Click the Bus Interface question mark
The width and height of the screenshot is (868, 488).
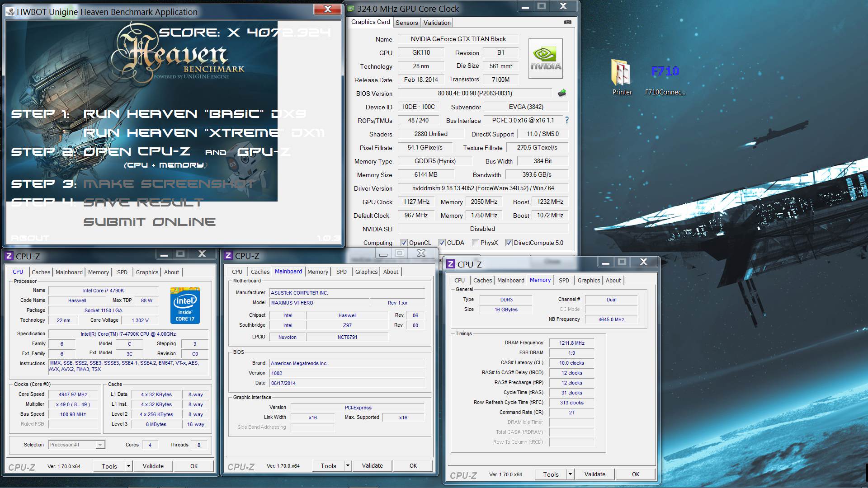click(567, 120)
